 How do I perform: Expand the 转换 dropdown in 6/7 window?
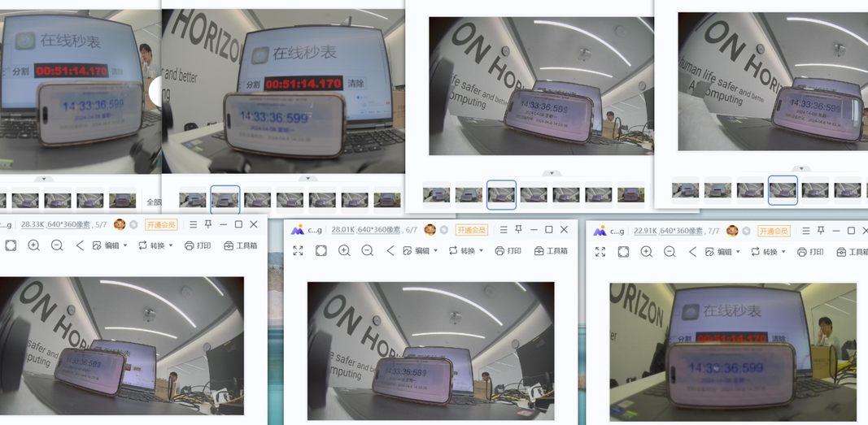click(x=481, y=251)
